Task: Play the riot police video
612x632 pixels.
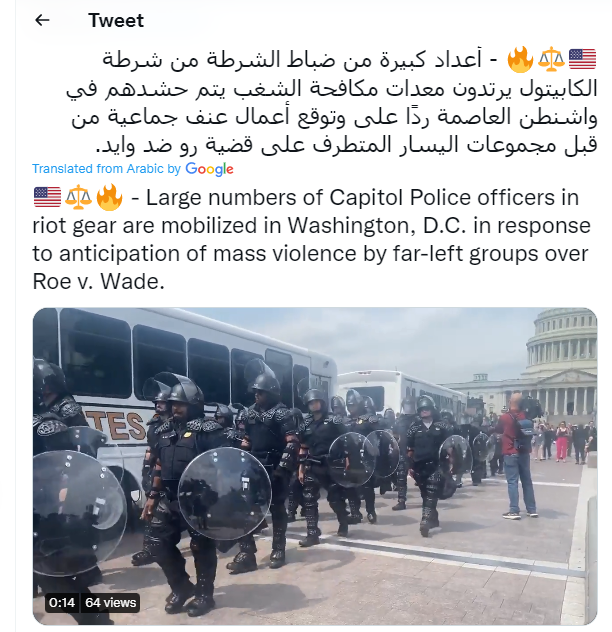Action: pyautogui.click(x=314, y=466)
